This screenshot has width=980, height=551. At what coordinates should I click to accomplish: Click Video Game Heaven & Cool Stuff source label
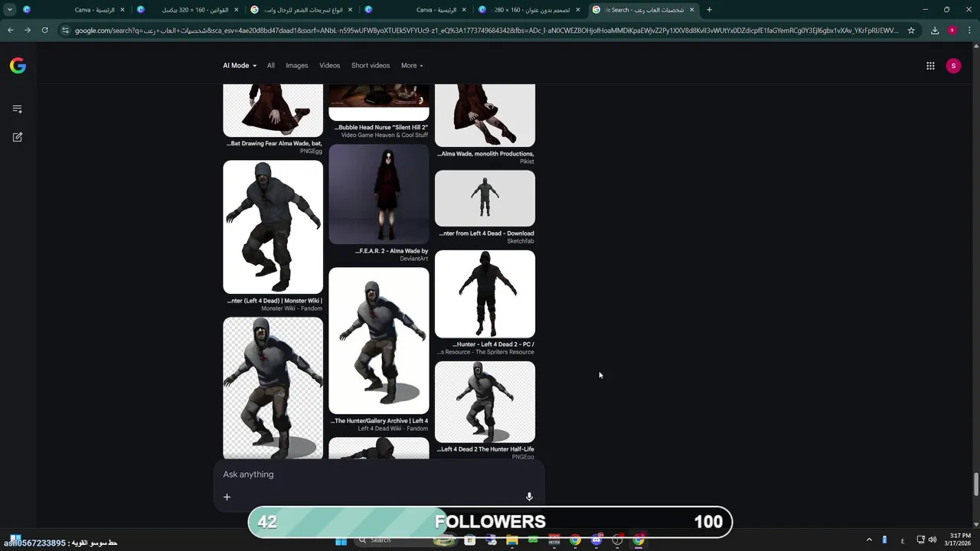(384, 135)
